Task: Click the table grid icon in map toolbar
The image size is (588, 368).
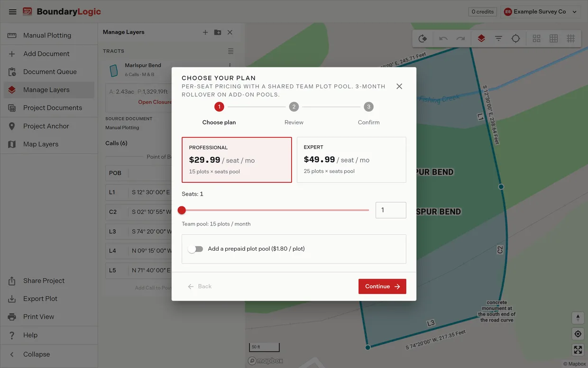Action: click(553, 38)
